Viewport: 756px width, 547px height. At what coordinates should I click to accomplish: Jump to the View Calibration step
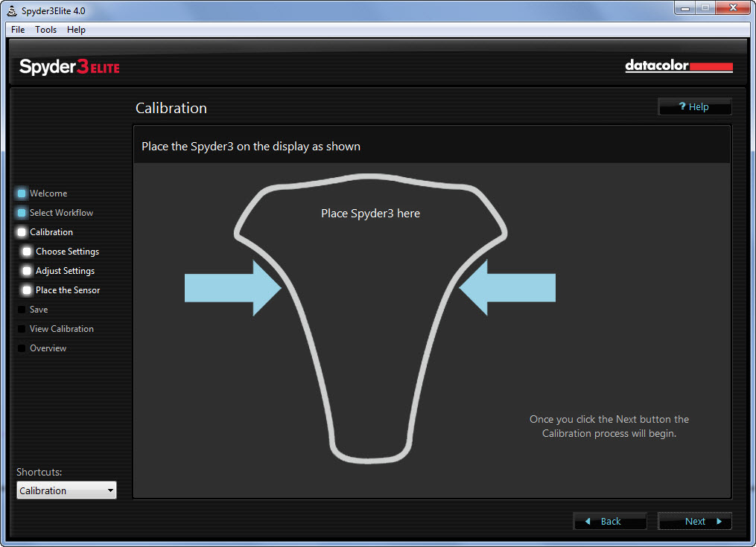[61, 329]
